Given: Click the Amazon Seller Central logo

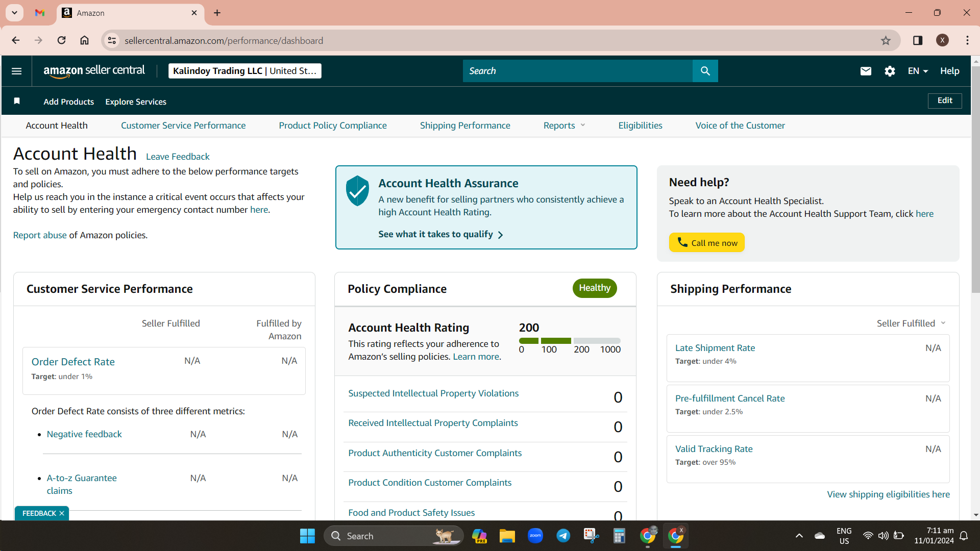Looking at the screenshot, I should pos(94,71).
